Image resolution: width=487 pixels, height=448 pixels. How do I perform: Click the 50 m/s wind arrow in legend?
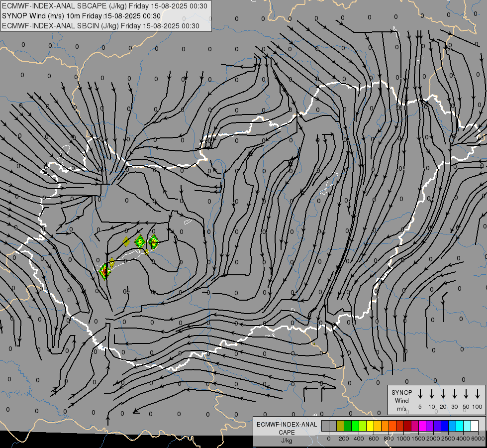(466, 394)
